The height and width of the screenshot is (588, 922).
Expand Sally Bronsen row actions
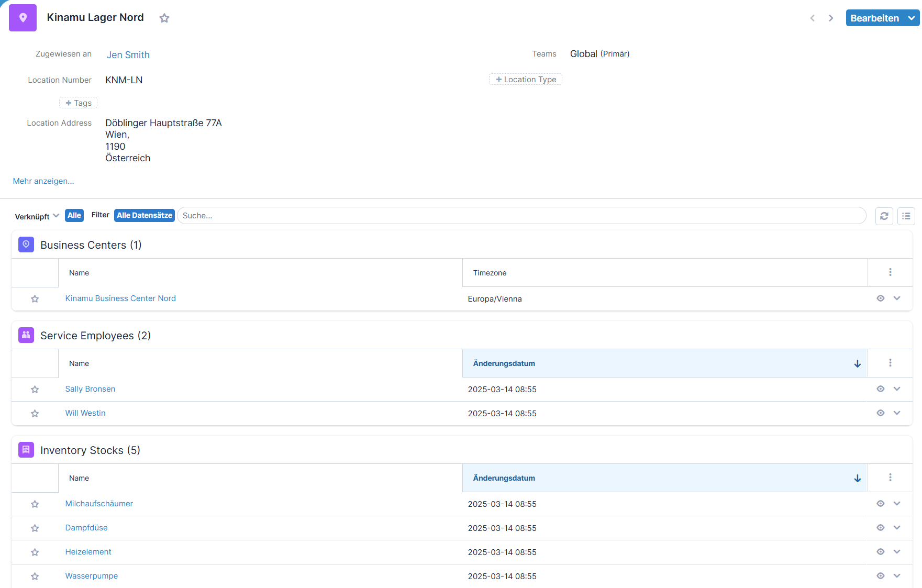[x=897, y=389]
